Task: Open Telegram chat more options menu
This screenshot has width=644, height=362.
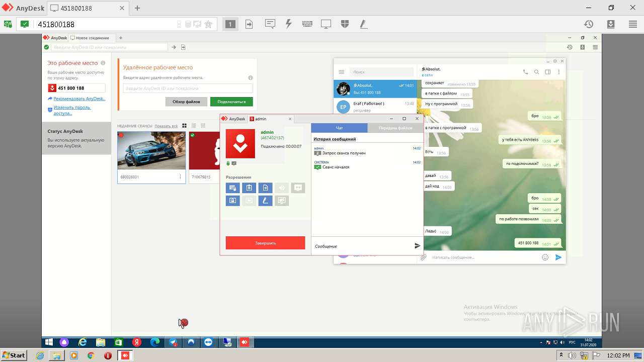Action: (558, 72)
